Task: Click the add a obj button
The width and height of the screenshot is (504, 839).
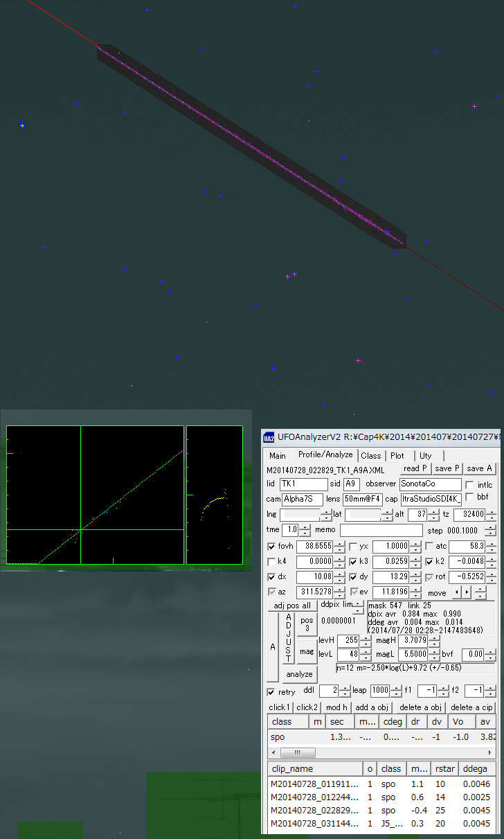Action: (x=371, y=707)
